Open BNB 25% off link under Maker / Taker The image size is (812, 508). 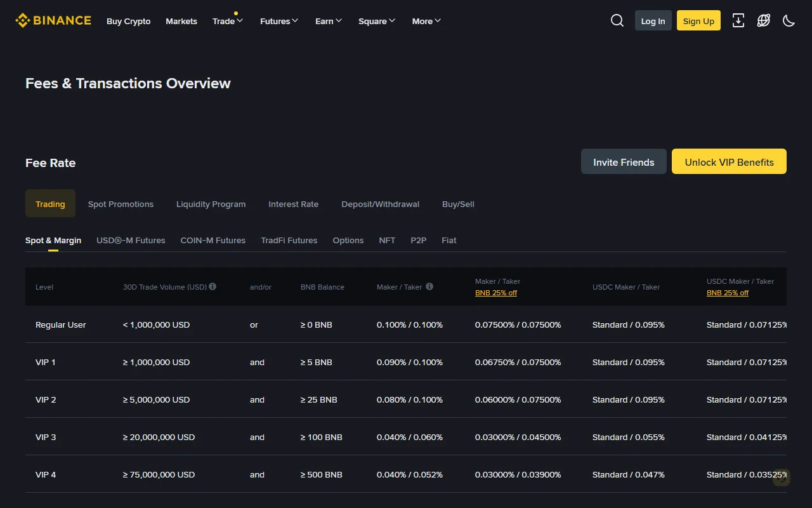point(496,293)
